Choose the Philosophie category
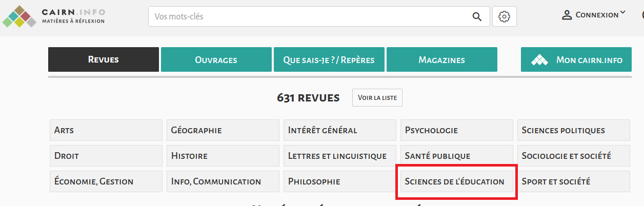644x206 pixels. (339, 181)
